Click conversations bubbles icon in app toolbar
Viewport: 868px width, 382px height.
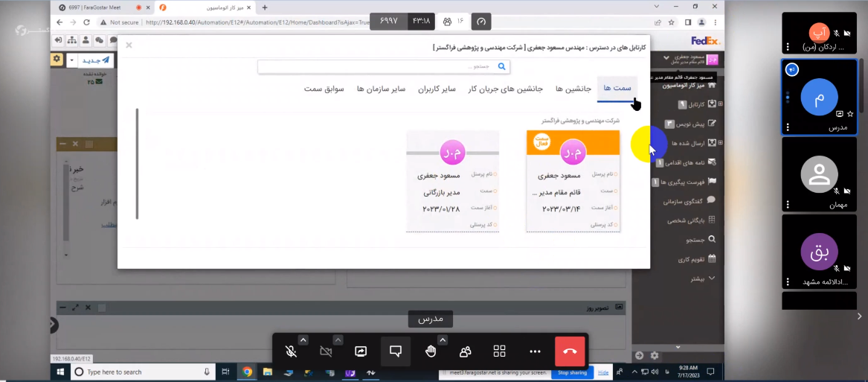click(100, 40)
